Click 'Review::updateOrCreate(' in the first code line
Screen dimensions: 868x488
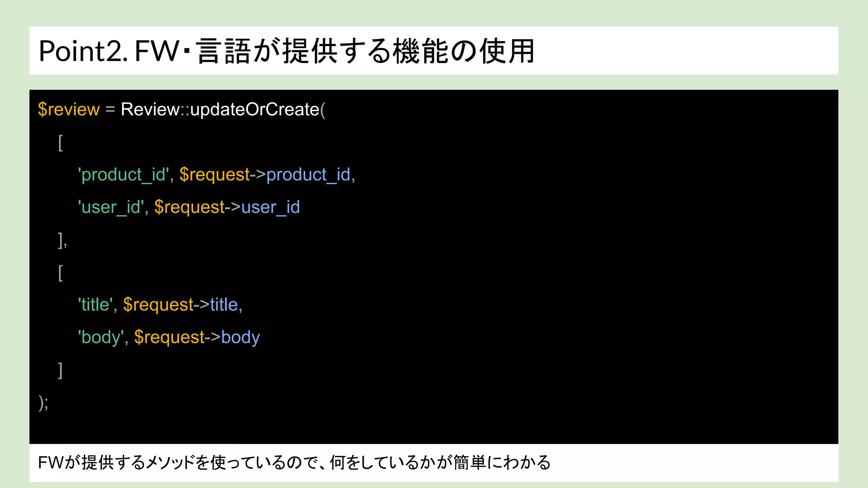coord(223,110)
